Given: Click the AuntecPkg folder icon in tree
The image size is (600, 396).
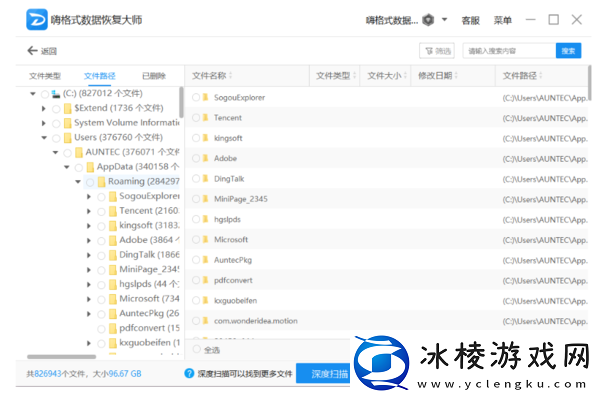Looking at the screenshot, I should pos(113,314).
